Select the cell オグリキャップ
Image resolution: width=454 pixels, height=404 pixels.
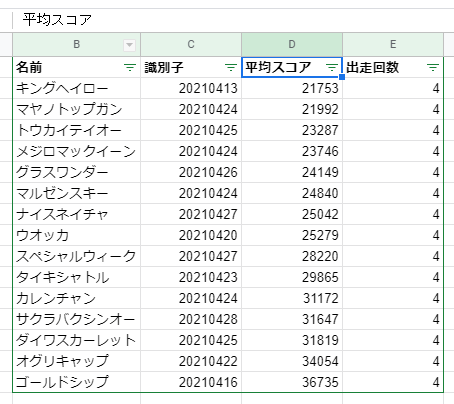point(77,361)
